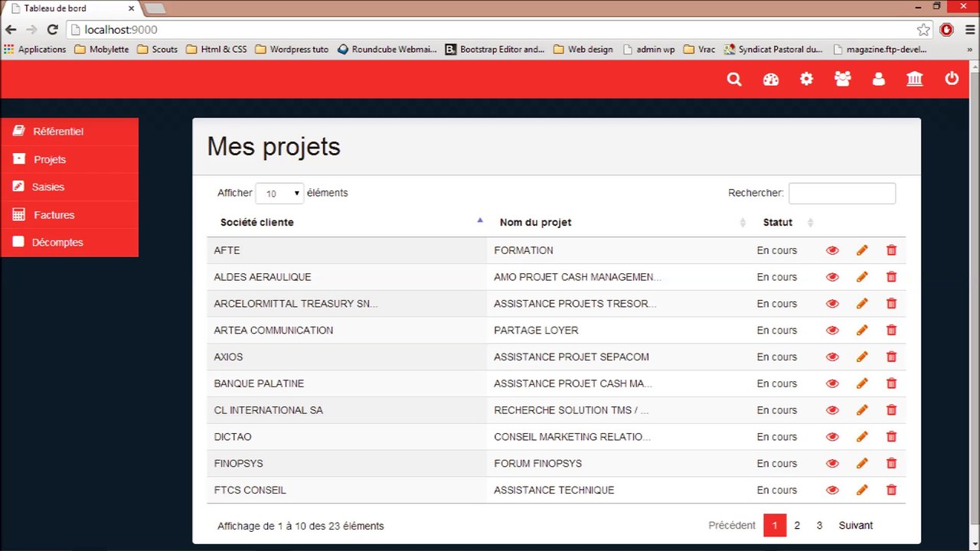Open the single user profile icon
The width and height of the screenshot is (980, 551).
click(x=879, y=79)
